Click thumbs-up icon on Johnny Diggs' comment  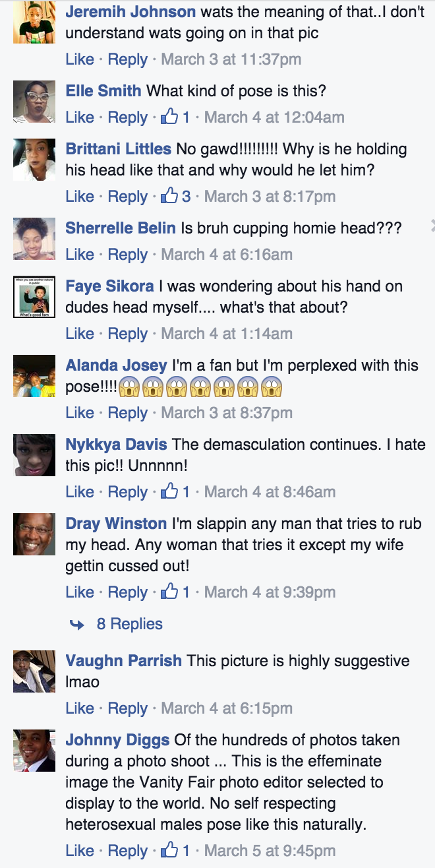[x=170, y=850]
